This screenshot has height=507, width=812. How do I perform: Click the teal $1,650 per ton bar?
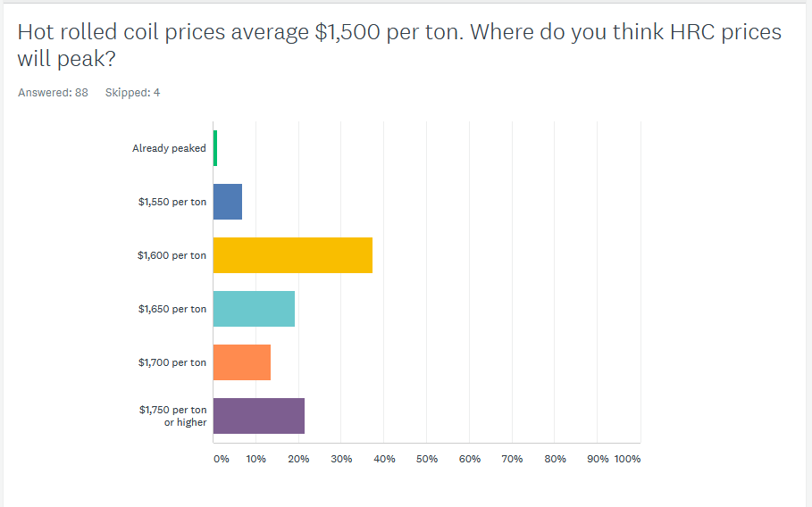254,309
